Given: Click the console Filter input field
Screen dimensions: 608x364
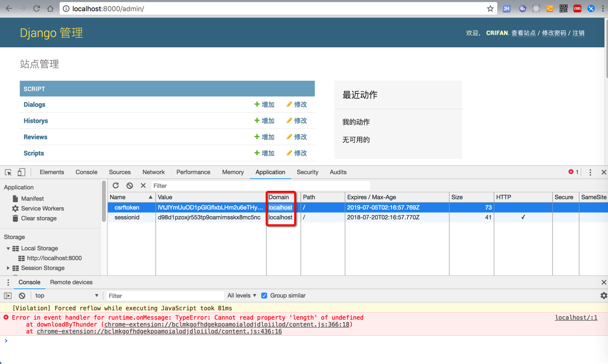Looking at the screenshot, I should (x=165, y=296).
